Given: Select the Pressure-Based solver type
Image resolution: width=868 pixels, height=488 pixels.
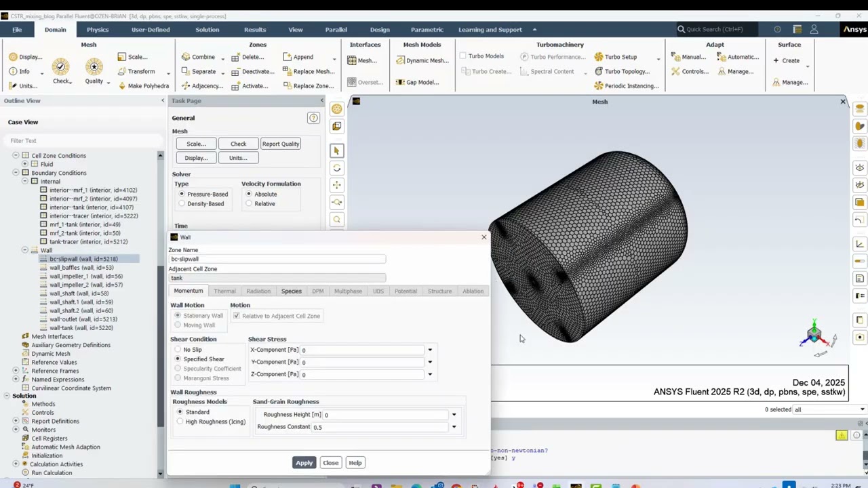Looking at the screenshot, I should coord(182,194).
